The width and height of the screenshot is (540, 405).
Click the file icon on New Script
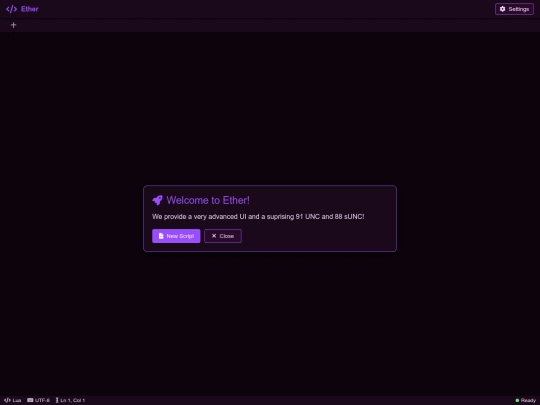(161, 236)
